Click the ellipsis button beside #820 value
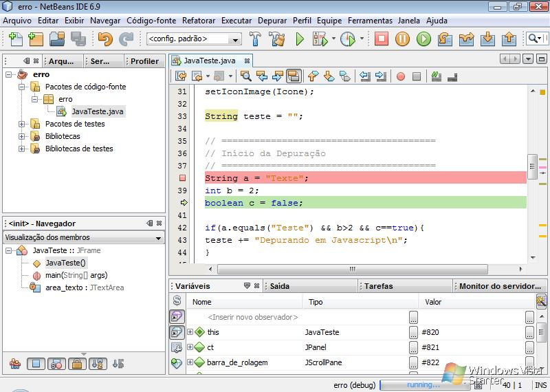The image size is (550, 392). pyautogui.click(x=529, y=332)
